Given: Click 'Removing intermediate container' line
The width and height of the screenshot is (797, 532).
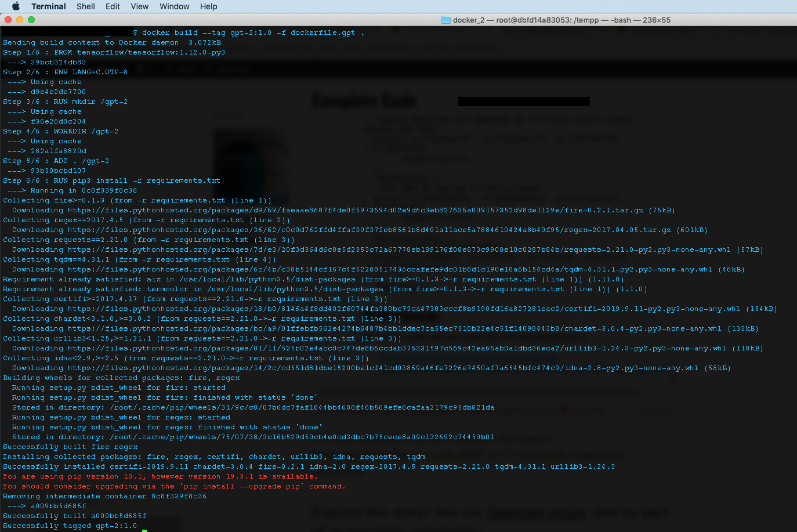Looking at the screenshot, I should 105,496.
